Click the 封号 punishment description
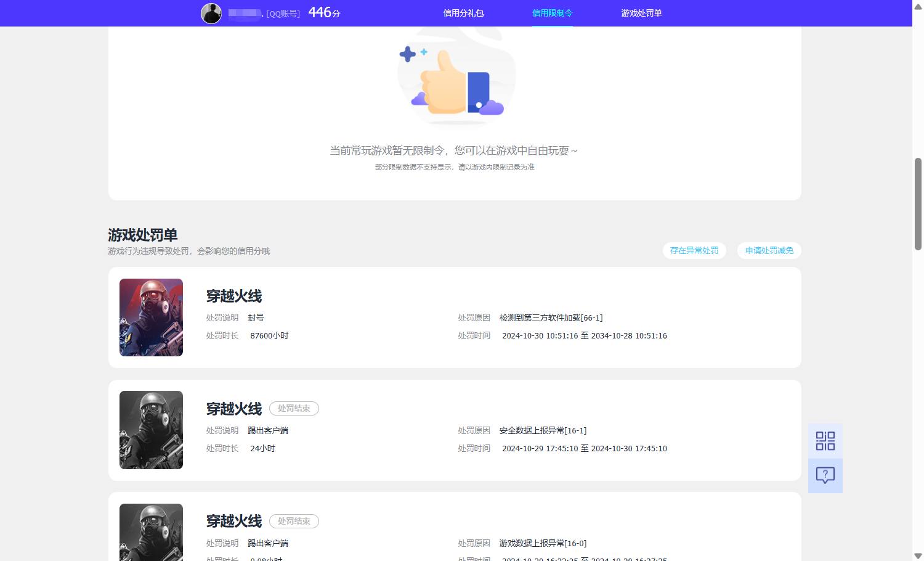Screen dimensions: 924x561 256,317
